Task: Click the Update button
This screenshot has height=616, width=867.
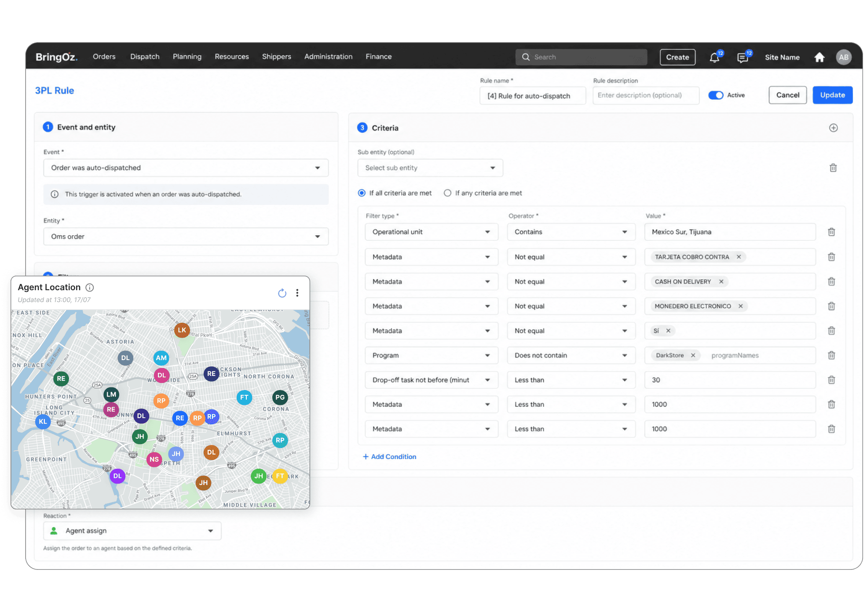Action: [x=832, y=95]
